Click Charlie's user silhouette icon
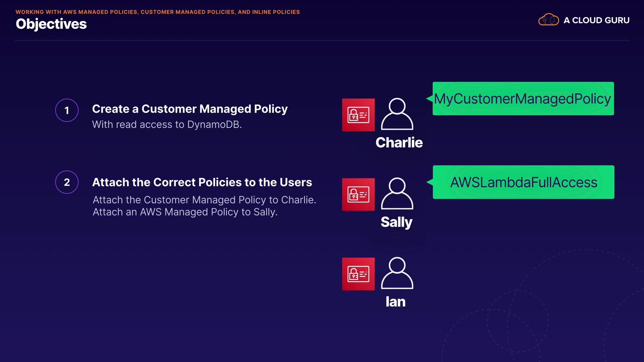644x362 pixels. (x=397, y=114)
